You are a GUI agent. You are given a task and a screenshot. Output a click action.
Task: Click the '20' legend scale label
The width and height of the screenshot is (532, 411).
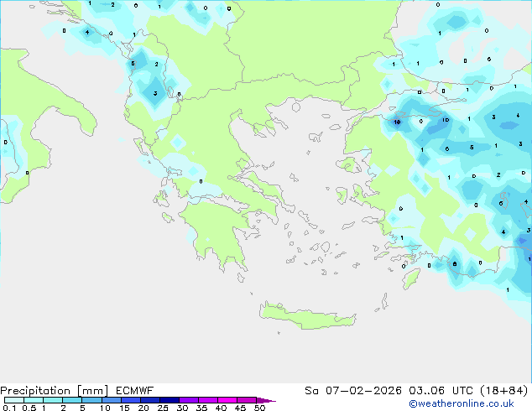click(143, 408)
